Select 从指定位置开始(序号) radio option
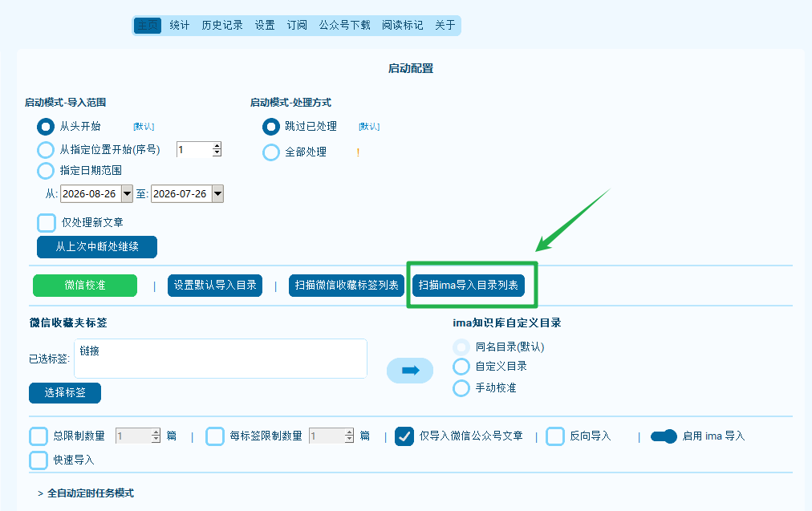The image size is (812, 511). (x=46, y=150)
